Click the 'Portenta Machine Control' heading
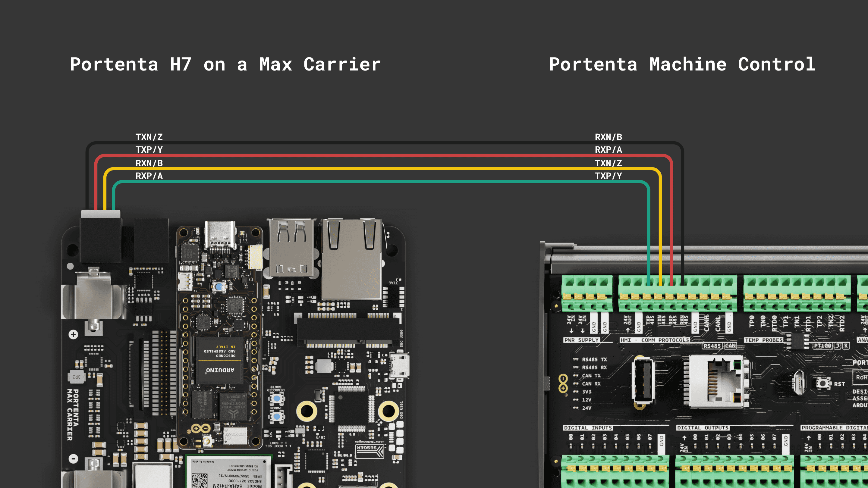 pyautogui.click(x=682, y=64)
